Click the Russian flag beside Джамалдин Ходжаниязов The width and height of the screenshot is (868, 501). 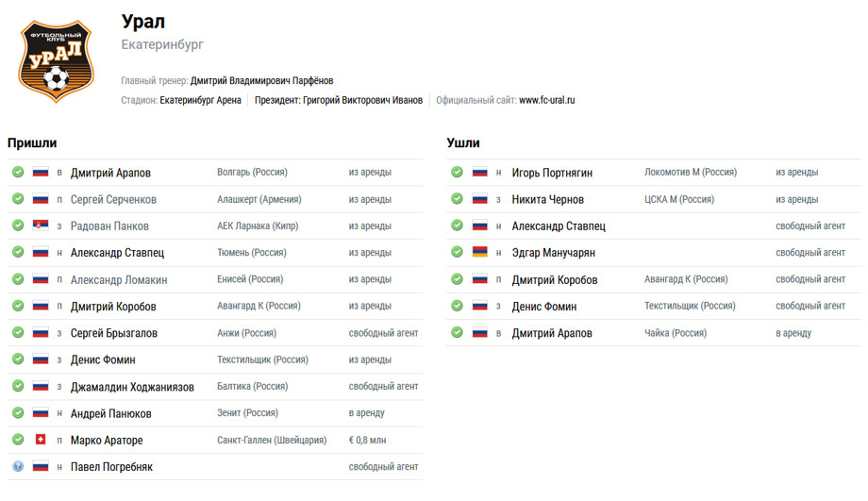coord(41,386)
